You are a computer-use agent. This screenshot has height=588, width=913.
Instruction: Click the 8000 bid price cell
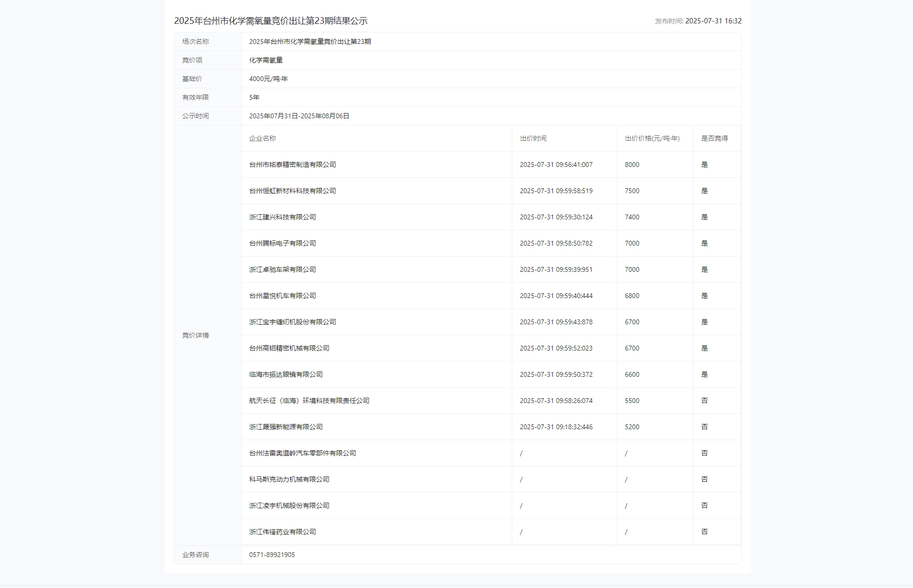tap(632, 165)
